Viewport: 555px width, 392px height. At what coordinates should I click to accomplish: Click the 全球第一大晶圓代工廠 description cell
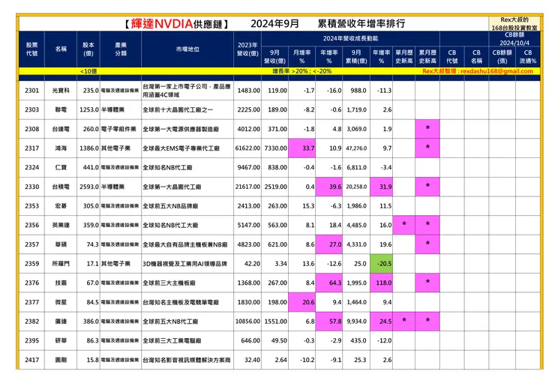click(187, 187)
